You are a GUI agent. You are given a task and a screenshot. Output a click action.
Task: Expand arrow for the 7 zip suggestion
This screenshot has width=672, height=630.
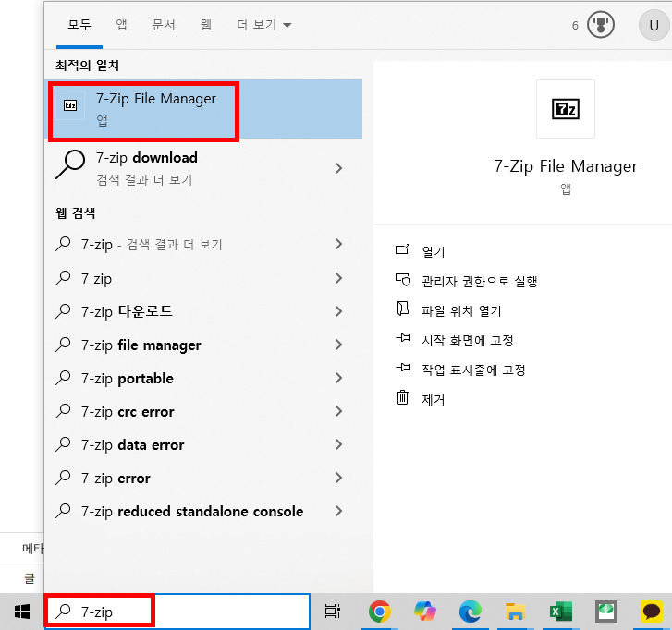point(338,278)
